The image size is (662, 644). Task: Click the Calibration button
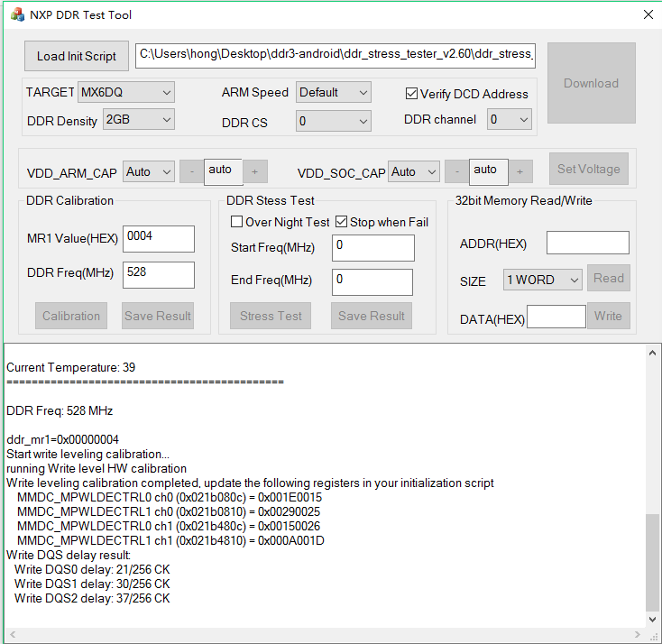click(71, 316)
